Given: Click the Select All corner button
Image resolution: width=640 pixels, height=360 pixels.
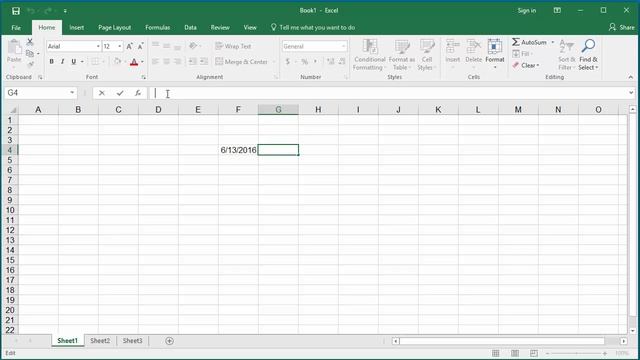Looking at the screenshot, I should coord(12,110).
